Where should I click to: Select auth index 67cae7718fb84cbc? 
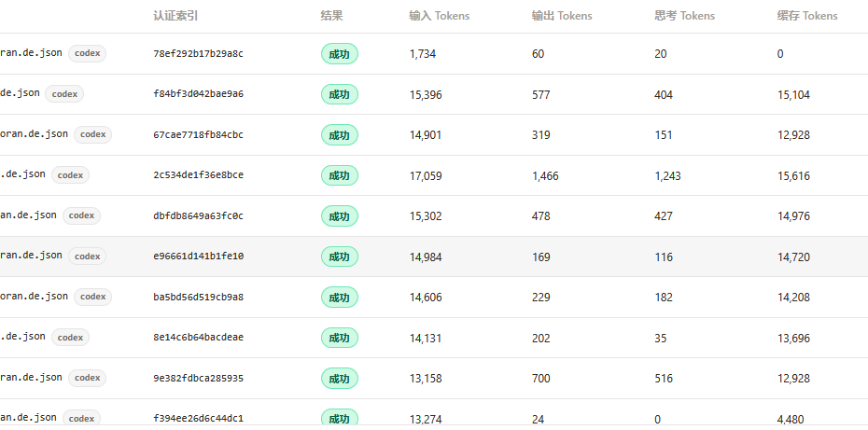tap(198, 135)
